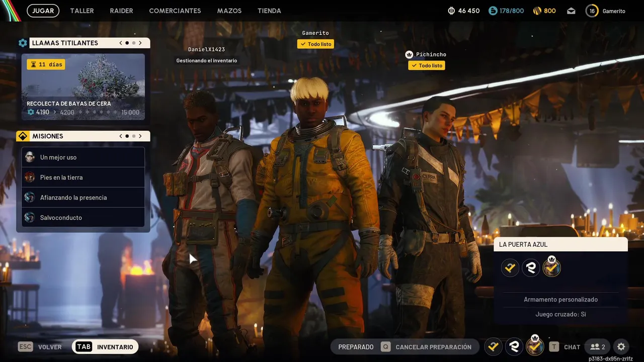Open the level 16 profile badge
Image resolution: width=644 pixels, height=362 pixels.
592,11
